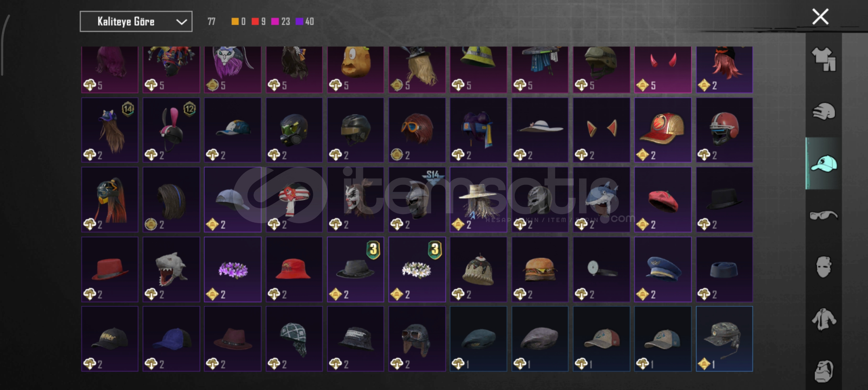The image size is (868, 390).
Task: Select the S14 knight helmet item
Action: point(417,199)
